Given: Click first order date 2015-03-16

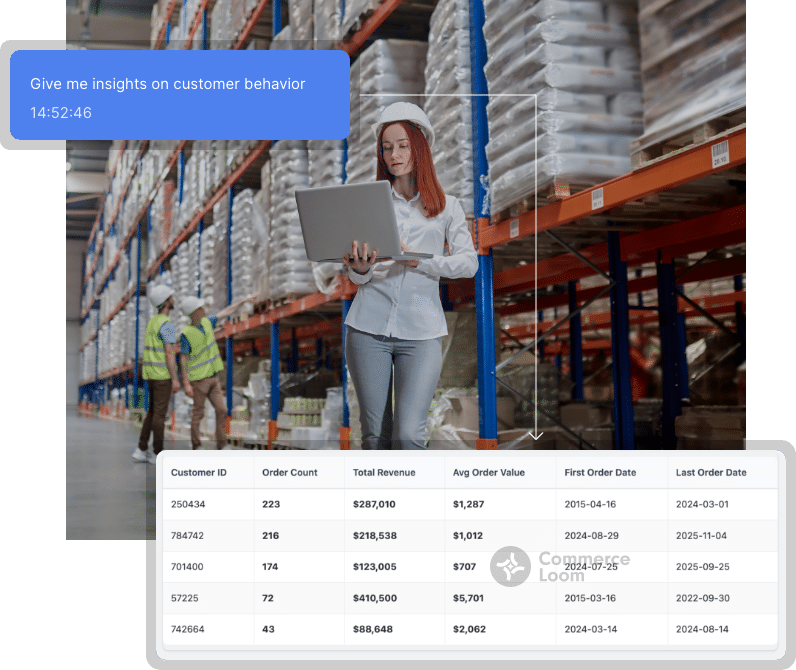Looking at the screenshot, I should point(590,598).
